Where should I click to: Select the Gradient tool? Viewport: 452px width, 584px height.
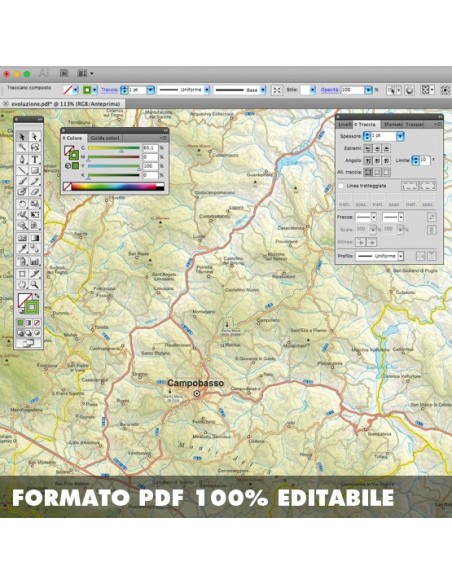coord(35,238)
